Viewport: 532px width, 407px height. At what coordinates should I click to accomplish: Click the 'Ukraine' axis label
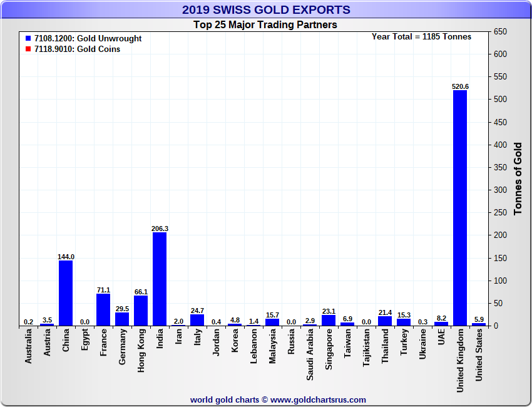(x=422, y=344)
